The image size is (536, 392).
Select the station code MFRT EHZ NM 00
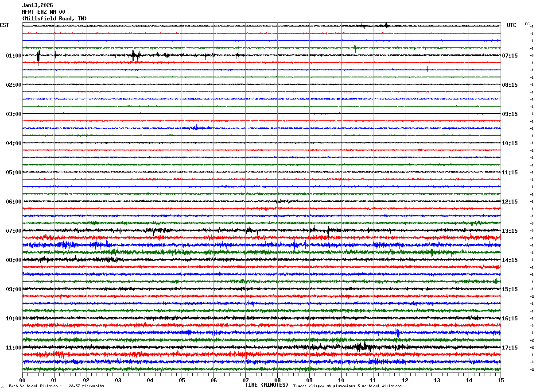43,12
